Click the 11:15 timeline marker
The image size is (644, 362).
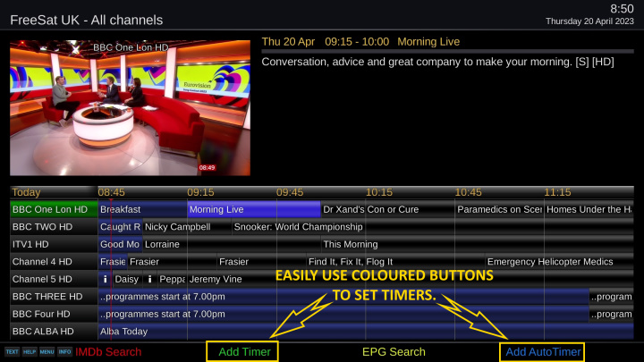point(557,192)
